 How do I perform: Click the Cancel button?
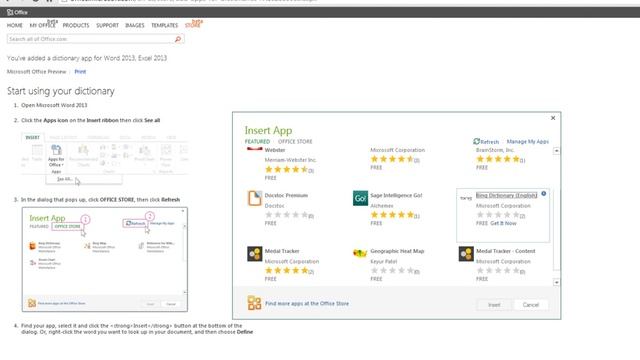531,305
